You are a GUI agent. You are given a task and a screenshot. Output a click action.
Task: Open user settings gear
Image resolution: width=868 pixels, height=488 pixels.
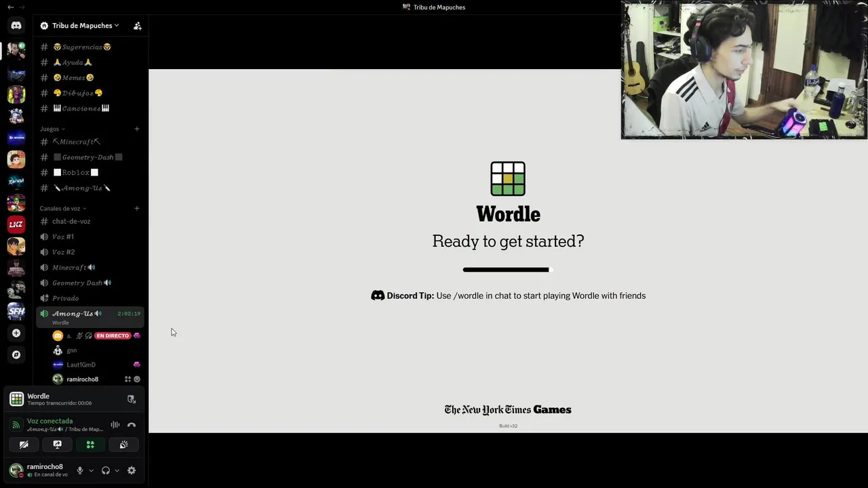pos(132,470)
